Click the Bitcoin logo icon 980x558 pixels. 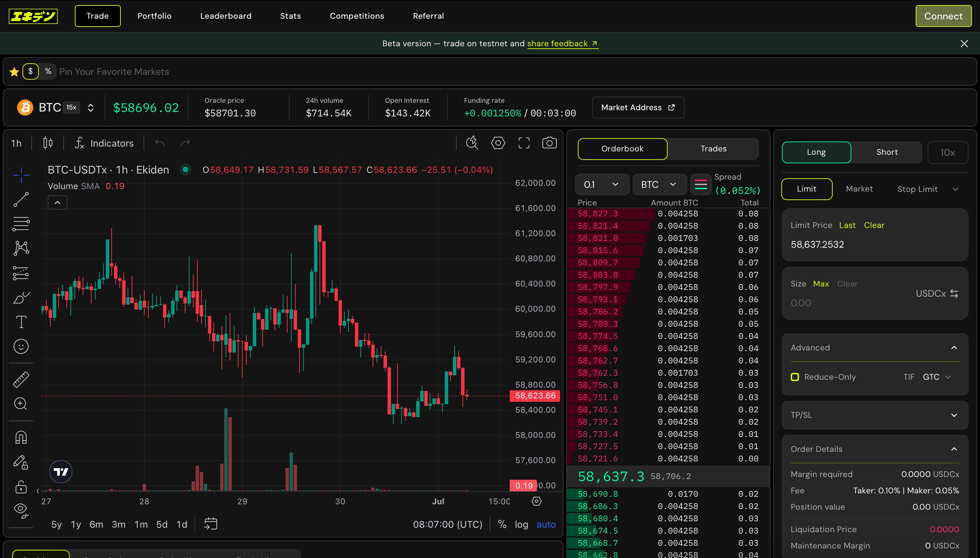(25, 108)
